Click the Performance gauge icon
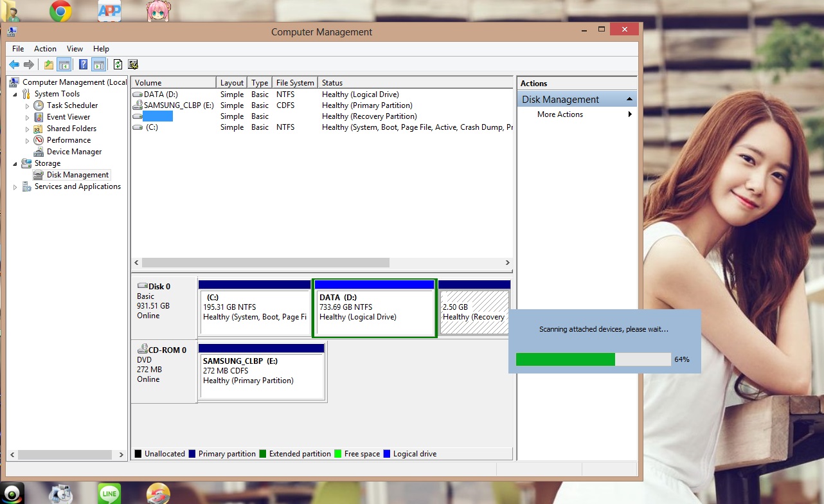Screen dimensions: 824x504 pos(39,140)
